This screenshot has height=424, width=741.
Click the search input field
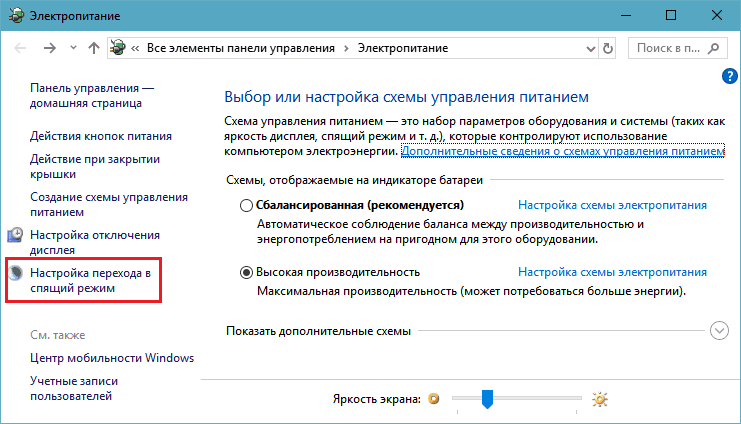669,47
